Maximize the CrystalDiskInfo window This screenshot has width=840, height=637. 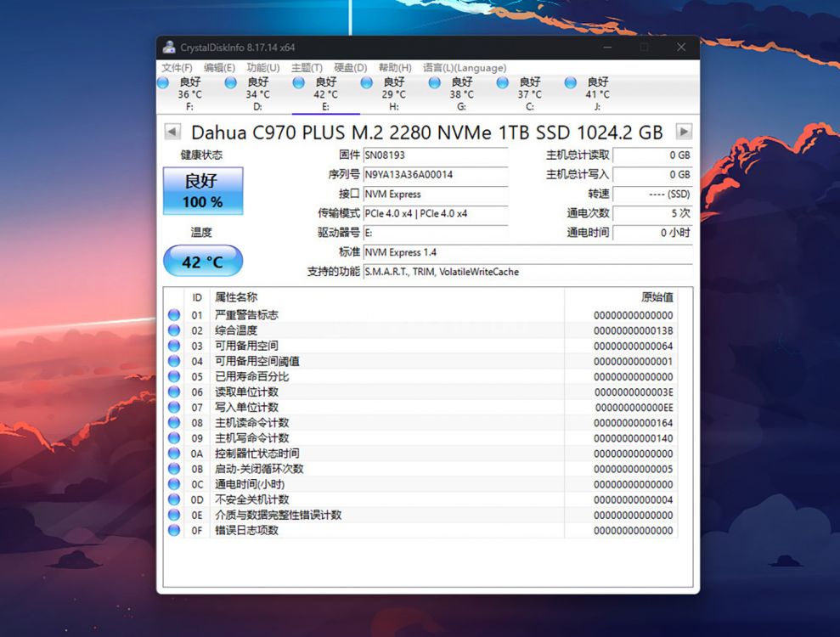(x=645, y=48)
